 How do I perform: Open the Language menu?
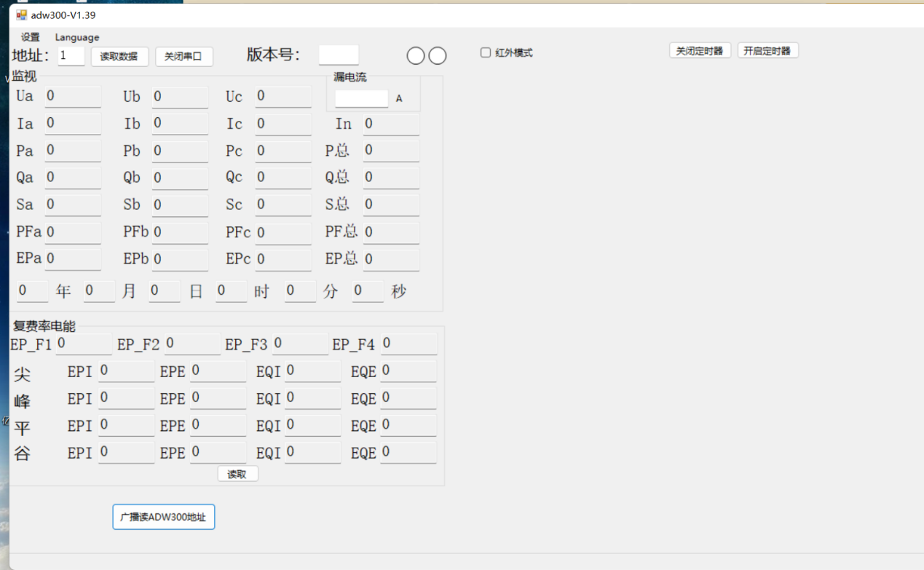click(x=77, y=37)
